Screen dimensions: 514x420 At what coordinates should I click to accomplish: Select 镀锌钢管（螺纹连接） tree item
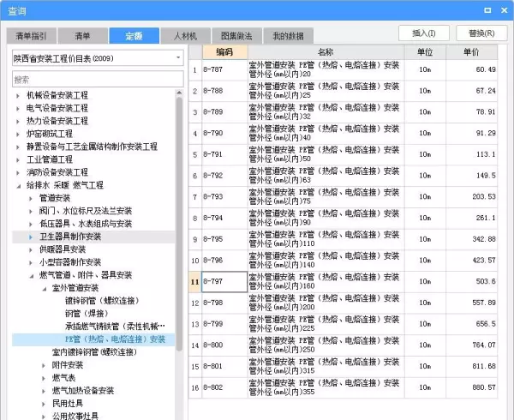102,301
